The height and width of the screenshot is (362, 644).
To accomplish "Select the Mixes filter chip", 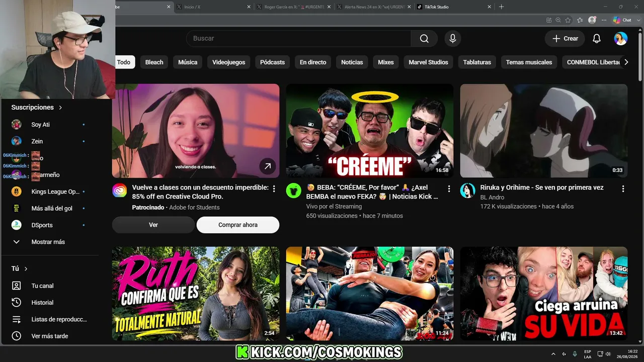I will [386, 62].
